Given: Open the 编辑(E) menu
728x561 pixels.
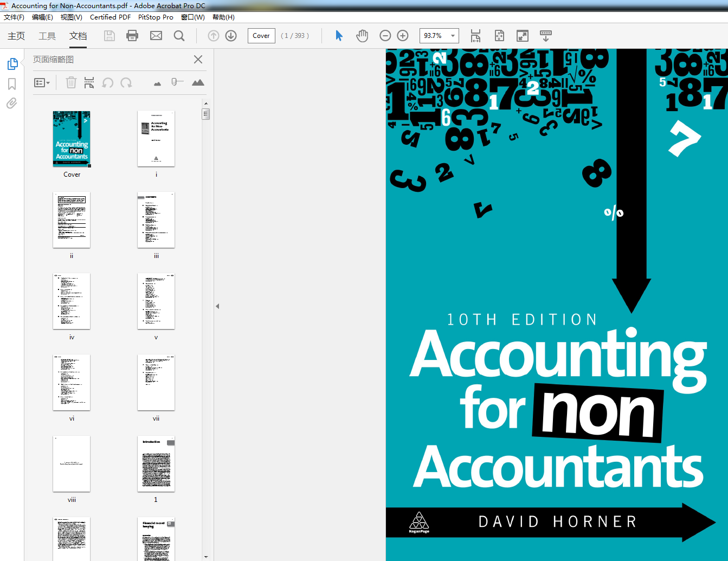Looking at the screenshot, I should point(42,17).
